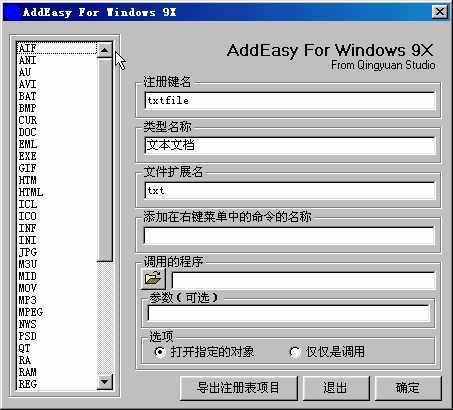Choose REG item in the list
The height and width of the screenshot is (410, 453).
click(57, 384)
